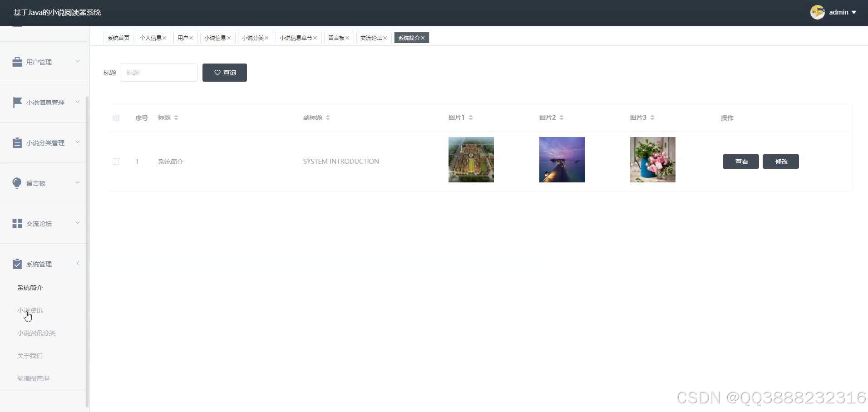This screenshot has width=868, height=412.
Task: Switch to the 交流论坛 tab
Action: click(371, 38)
